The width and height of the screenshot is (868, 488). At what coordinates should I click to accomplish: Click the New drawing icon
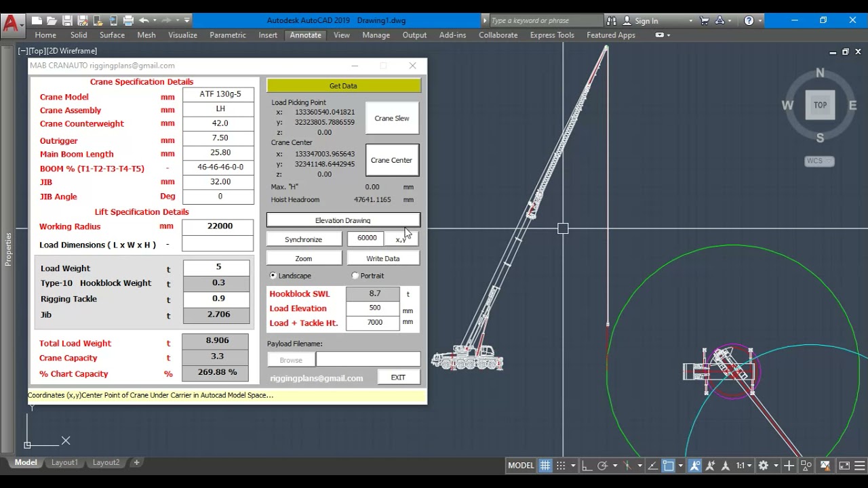coord(37,20)
